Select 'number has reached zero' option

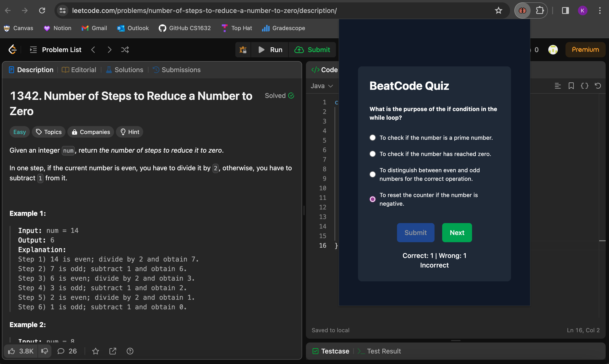[372, 154]
